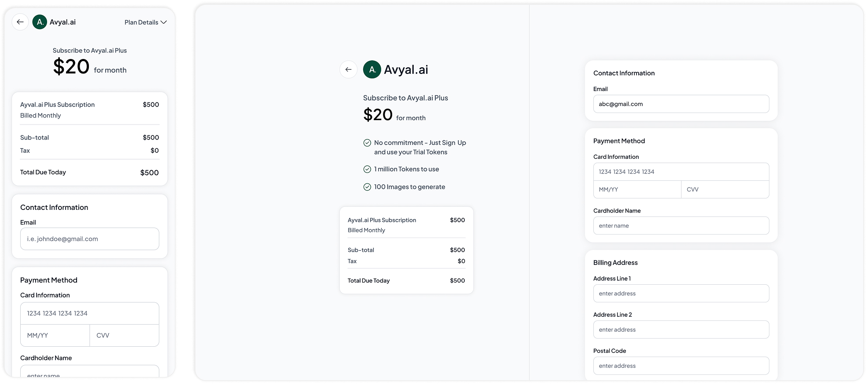Click the desktop 'Contact Information' heading
This screenshot has height=385, width=868.
tap(624, 73)
